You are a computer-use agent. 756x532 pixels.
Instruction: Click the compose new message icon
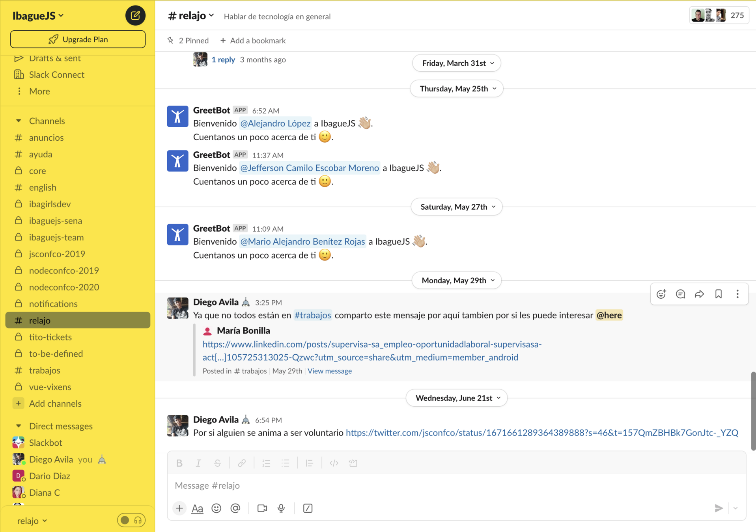point(135,16)
